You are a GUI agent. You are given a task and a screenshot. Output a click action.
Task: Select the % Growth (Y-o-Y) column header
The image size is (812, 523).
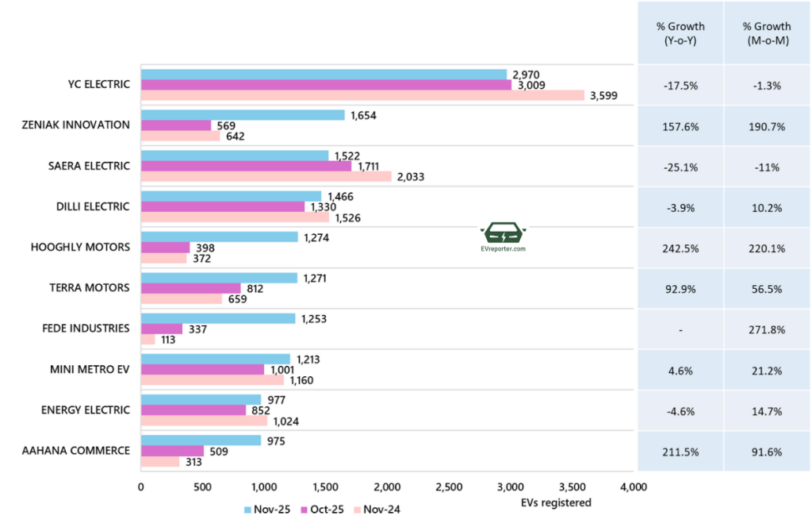[680, 33]
